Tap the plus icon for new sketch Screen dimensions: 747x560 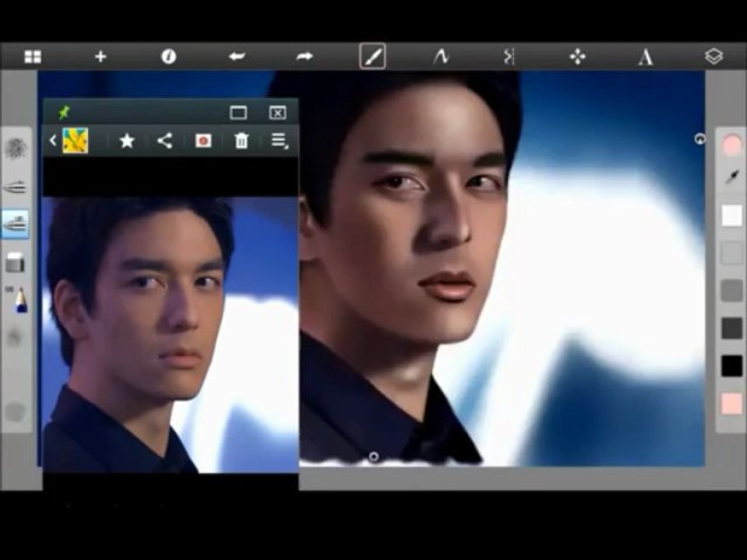click(x=100, y=57)
